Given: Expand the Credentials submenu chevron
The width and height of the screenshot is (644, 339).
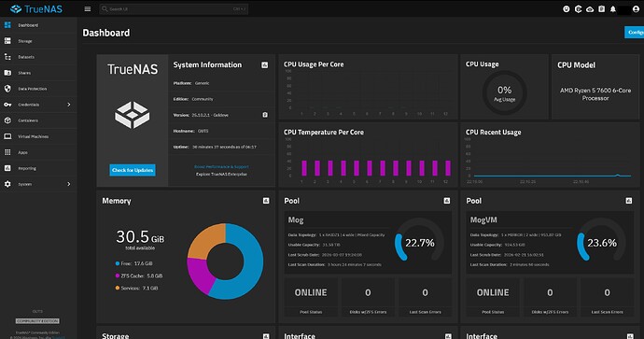Looking at the screenshot, I should coord(68,105).
